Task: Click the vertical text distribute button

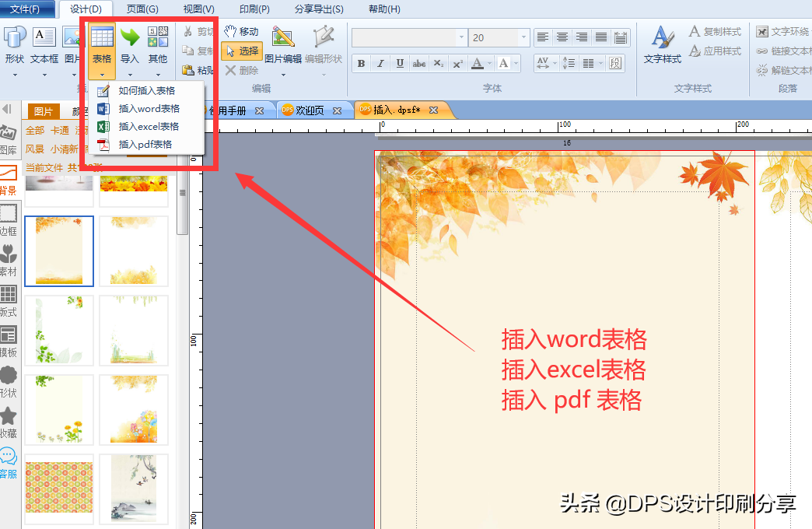Action: [x=621, y=37]
